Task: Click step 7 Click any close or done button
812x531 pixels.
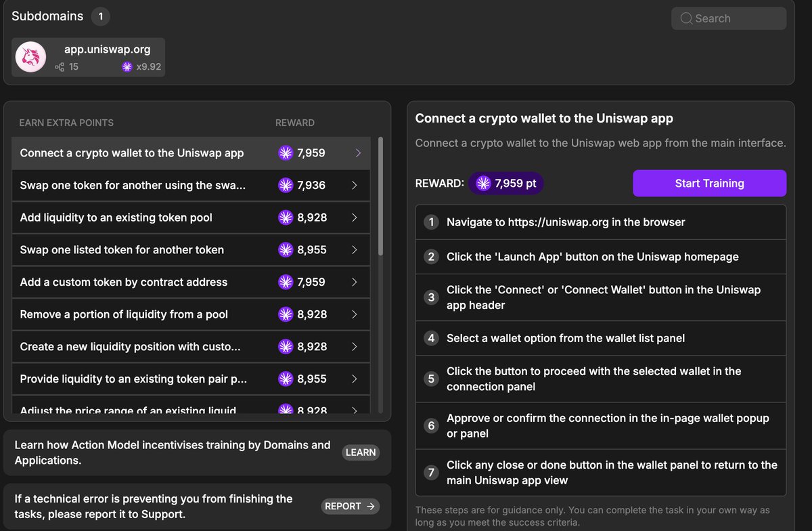Action: click(601, 472)
